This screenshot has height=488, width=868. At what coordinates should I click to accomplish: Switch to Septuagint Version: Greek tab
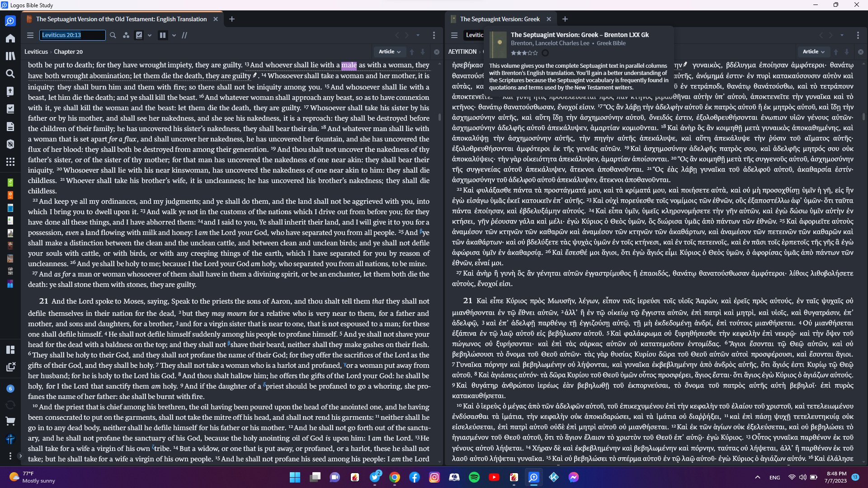pyautogui.click(x=500, y=19)
